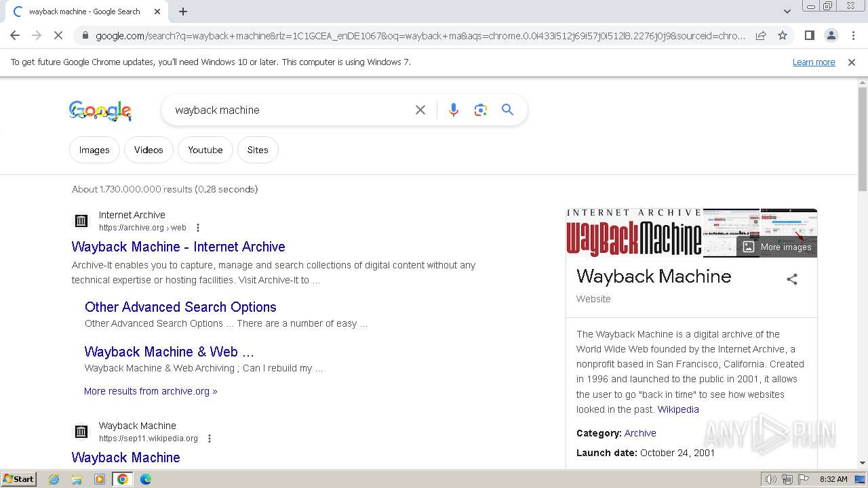Select the Sites filter chip

(x=258, y=150)
